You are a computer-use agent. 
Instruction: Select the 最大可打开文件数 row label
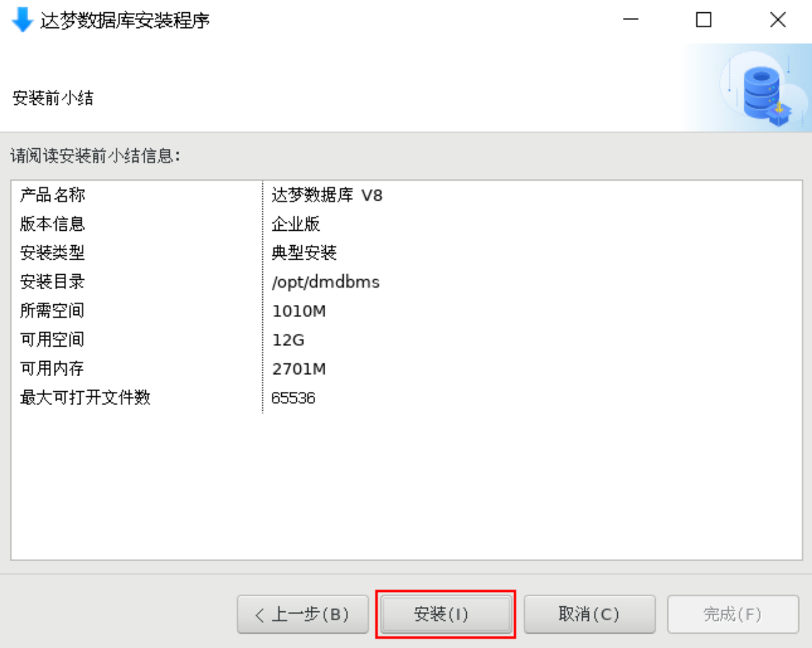86,398
